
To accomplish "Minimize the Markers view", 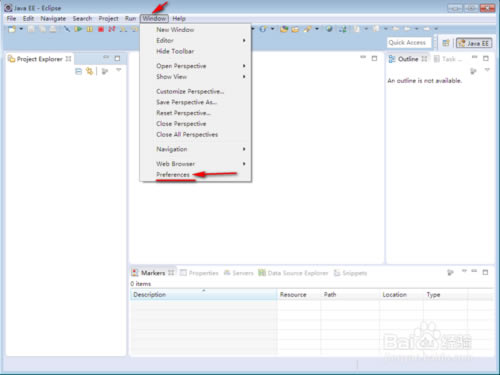I will (x=474, y=271).
